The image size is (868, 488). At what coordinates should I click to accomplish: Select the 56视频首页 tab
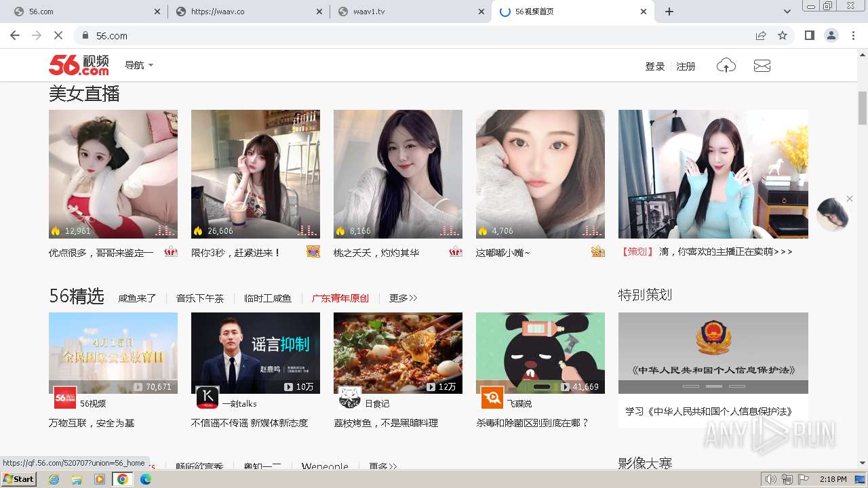[573, 12]
